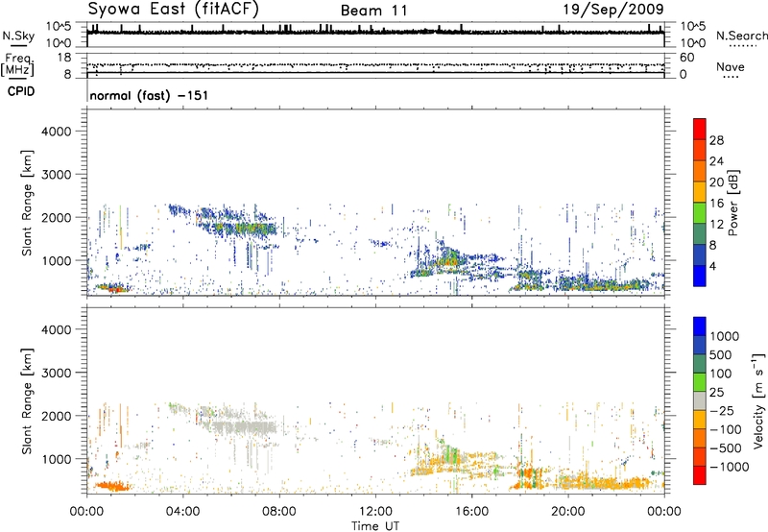This screenshot has width=768, height=532.
Task: Click the '500' label on Velocity colorbar
Action: 721,354
